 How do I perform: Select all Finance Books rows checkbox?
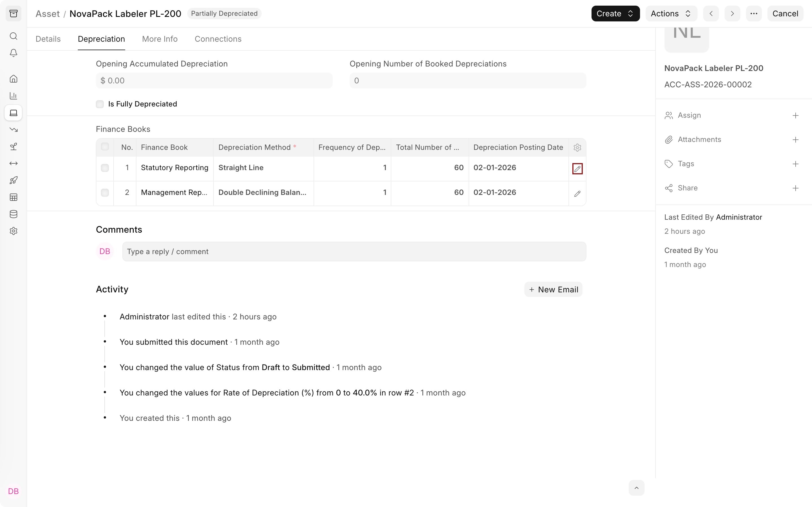tap(105, 147)
